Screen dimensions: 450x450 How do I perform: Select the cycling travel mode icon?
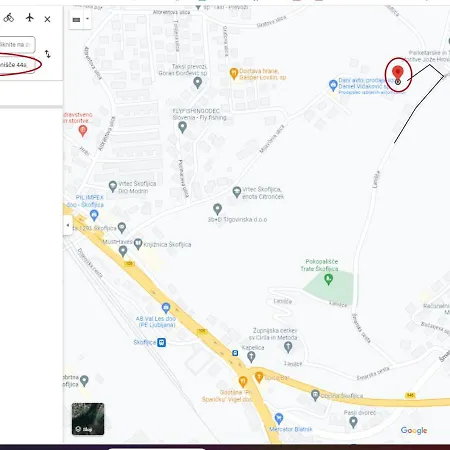9,18
